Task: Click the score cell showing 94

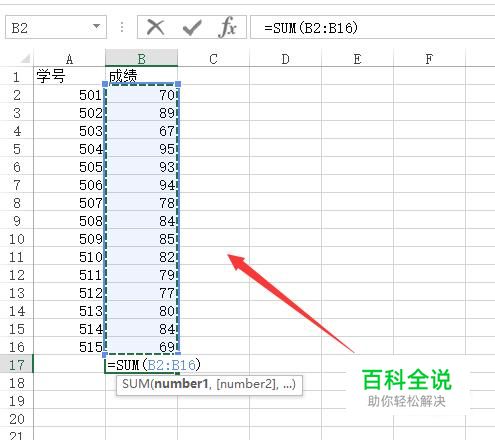Action: (141, 185)
